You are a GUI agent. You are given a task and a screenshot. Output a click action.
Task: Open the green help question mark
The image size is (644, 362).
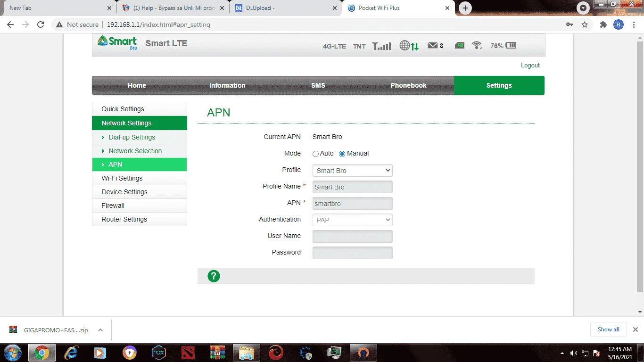pyautogui.click(x=214, y=276)
